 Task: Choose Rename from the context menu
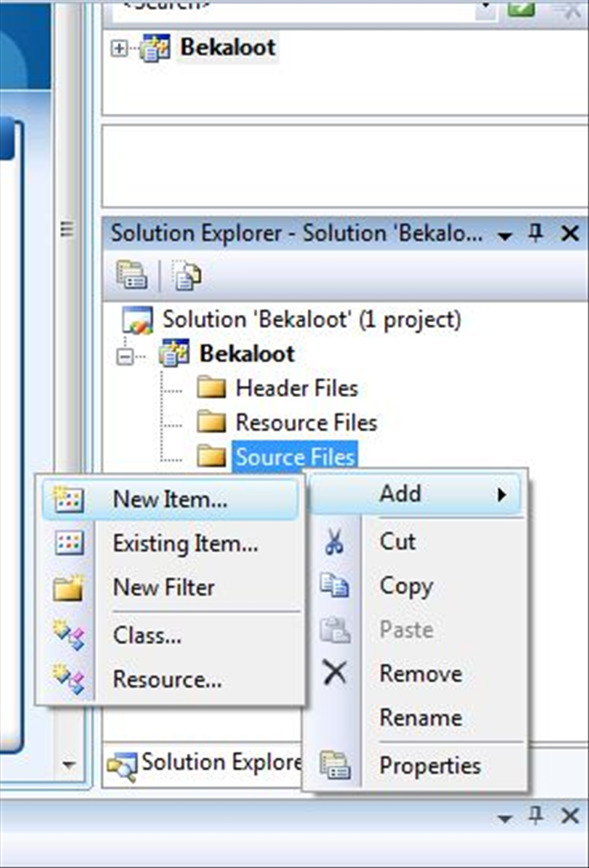[421, 718]
